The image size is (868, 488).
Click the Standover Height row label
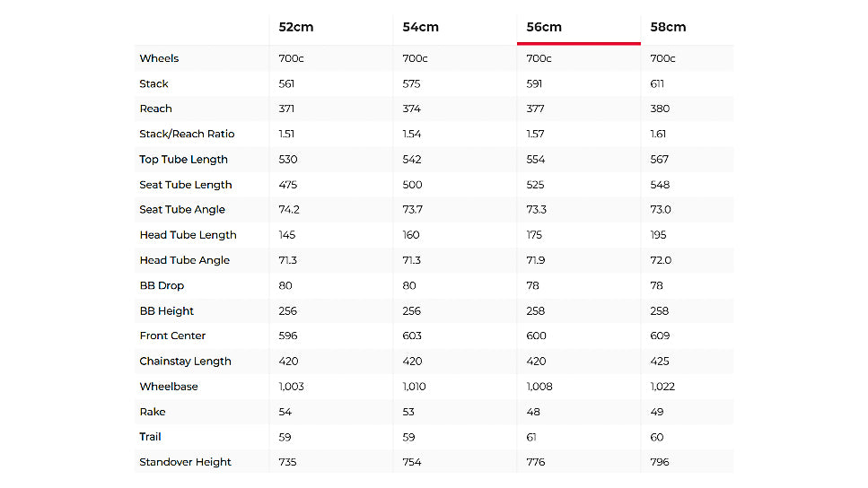point(185,462)
